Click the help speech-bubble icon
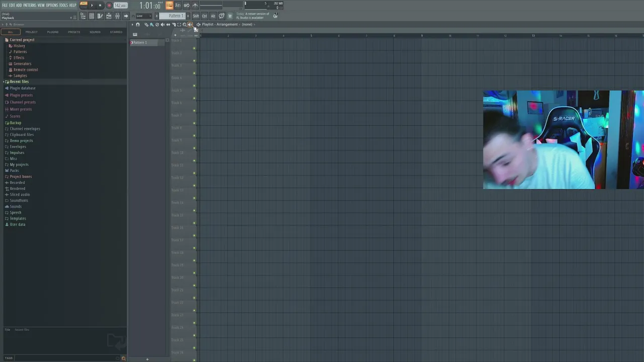Image resolution: width=644 pixels, height=362 pixels. (221, 16)
